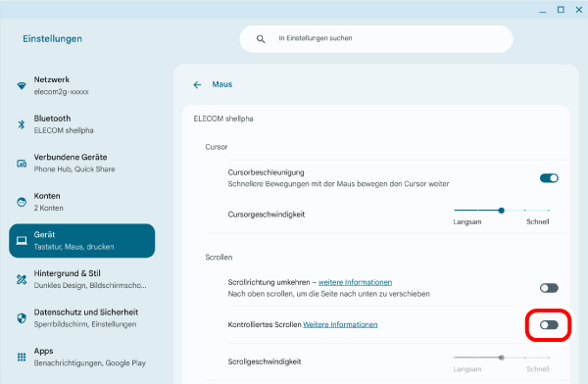Select Datenschutz und Sicherheit in the sidebar

pos(81,318)
